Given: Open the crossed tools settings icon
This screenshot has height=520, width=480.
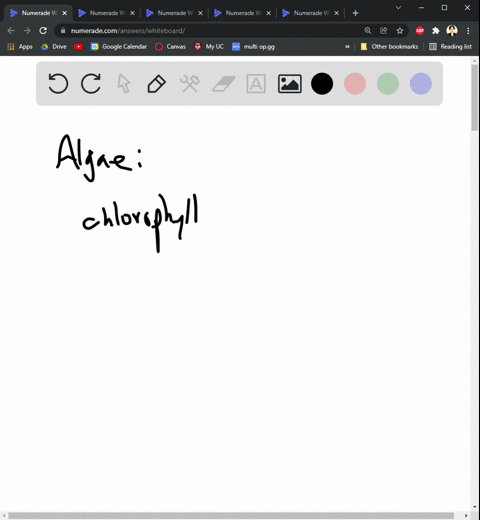Looking at the screenshot, I should tap(190, 84).
